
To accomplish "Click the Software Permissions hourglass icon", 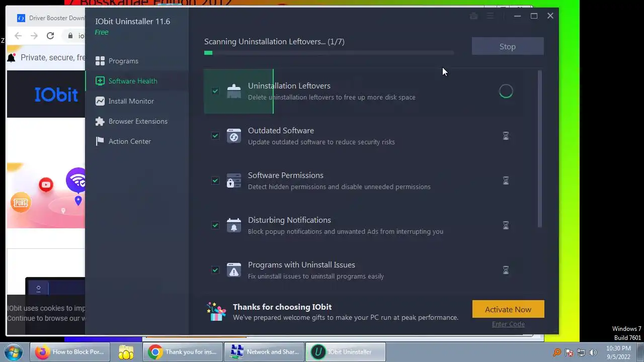I will (506, 180).
